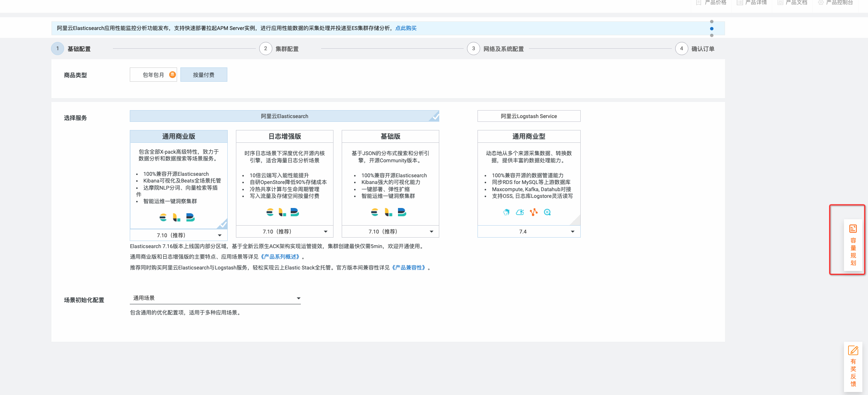Click Logstash logo icon in 通用商业版 card
The width and height of the screenshot is (868, 395).
click(x=176, y=217)
